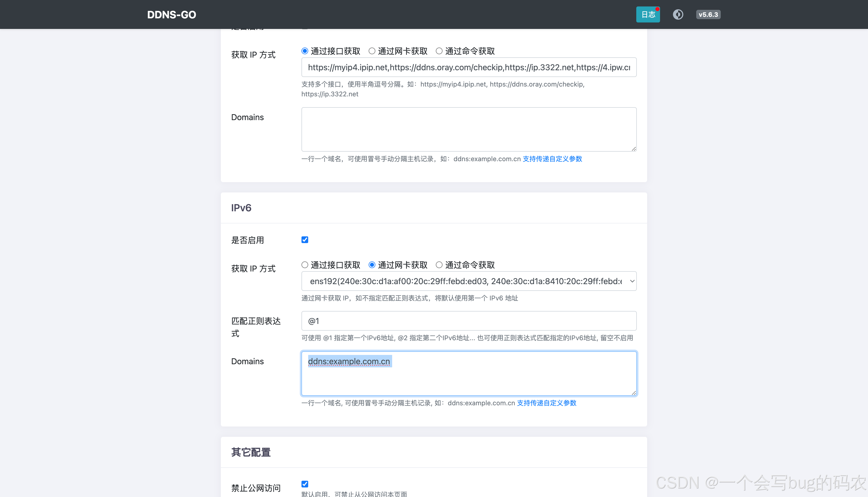Click the 匹配正则表达式 @1 input field
868x497 pixels.
(469, 321)
